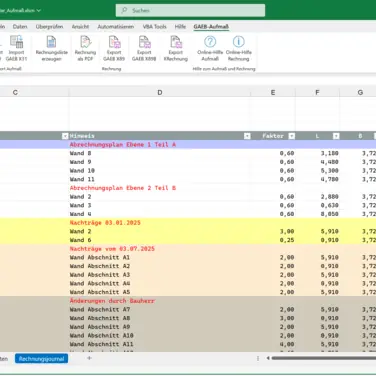Select L value 3,180 in Wand 8 row
Screen dimensions: 376x376
point(317,153)
